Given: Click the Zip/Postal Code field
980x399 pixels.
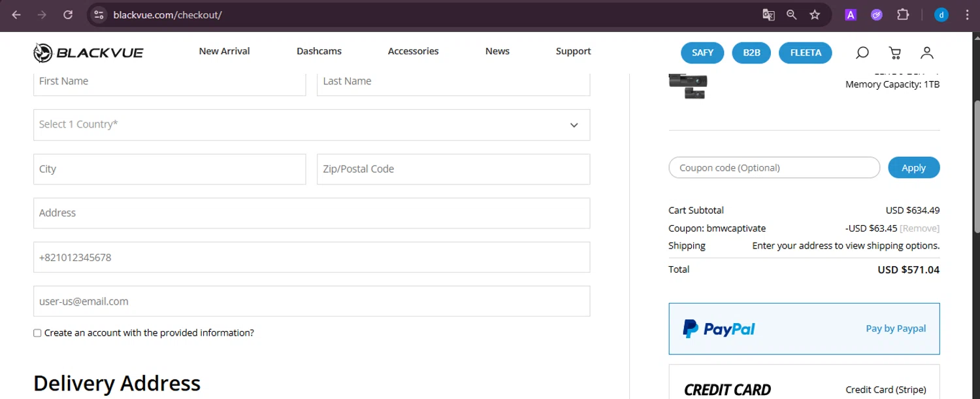Looking at the screenshot, I should (453, 169).
